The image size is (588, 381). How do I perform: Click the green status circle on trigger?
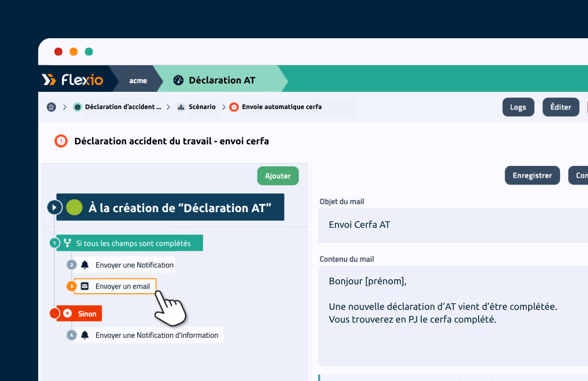tap(74, 207)
